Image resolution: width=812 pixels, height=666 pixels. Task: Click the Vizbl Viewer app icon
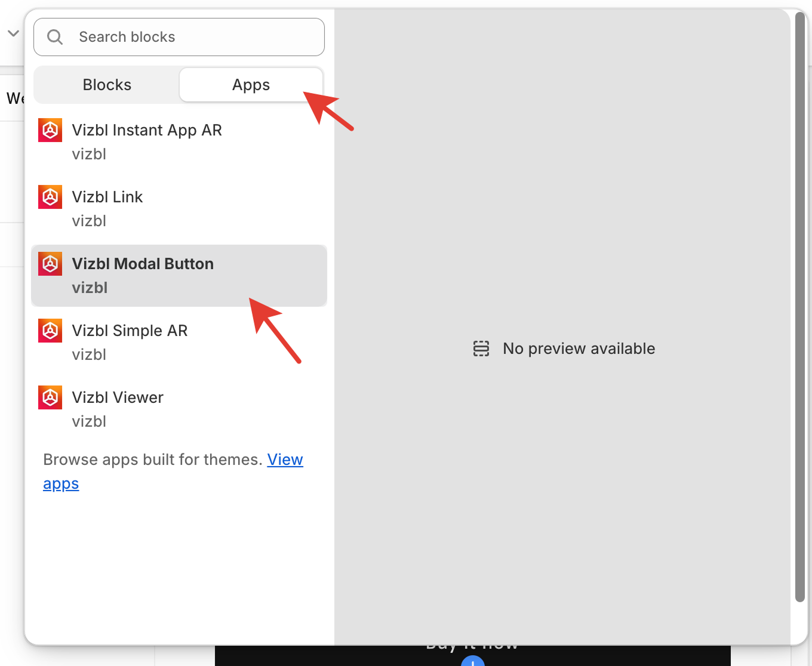pyautogui.click(x=50, y=397)
